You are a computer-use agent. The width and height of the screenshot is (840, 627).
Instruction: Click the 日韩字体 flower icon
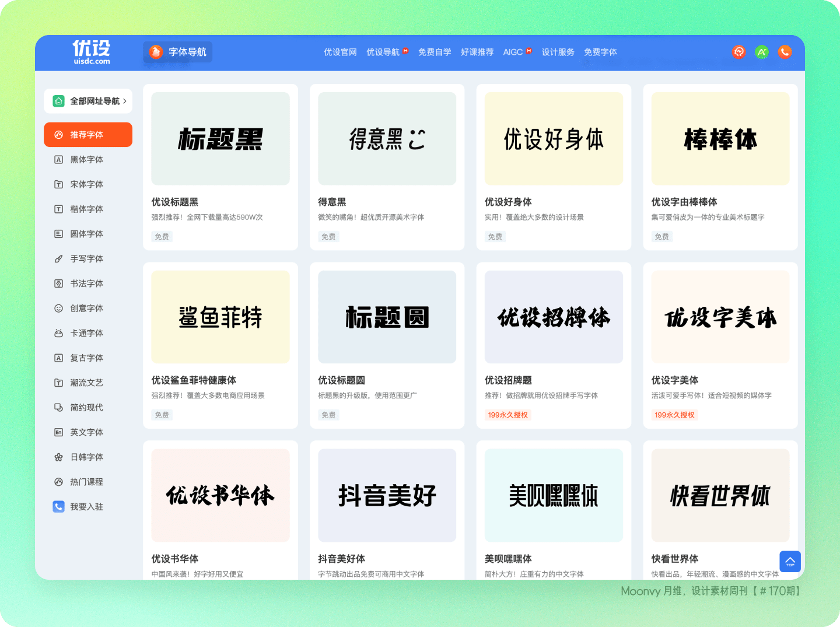[x=58, y=457]
